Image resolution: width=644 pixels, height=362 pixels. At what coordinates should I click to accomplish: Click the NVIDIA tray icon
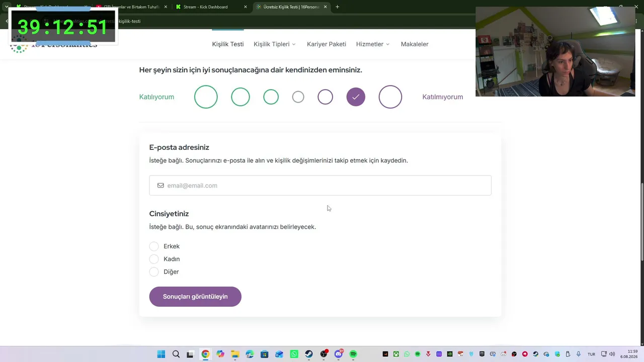[450, 354]
